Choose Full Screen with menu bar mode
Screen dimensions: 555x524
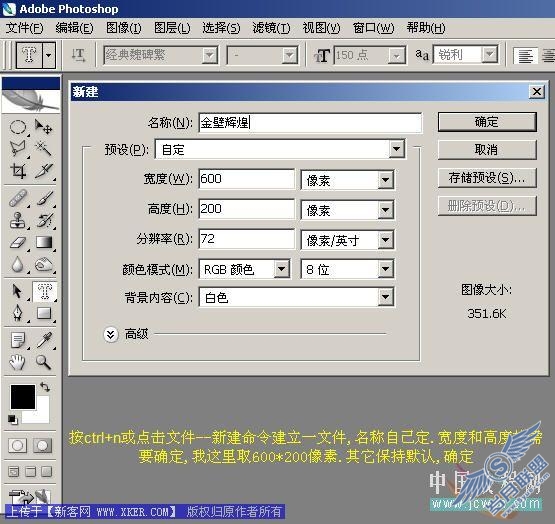[x=30, y=472]
